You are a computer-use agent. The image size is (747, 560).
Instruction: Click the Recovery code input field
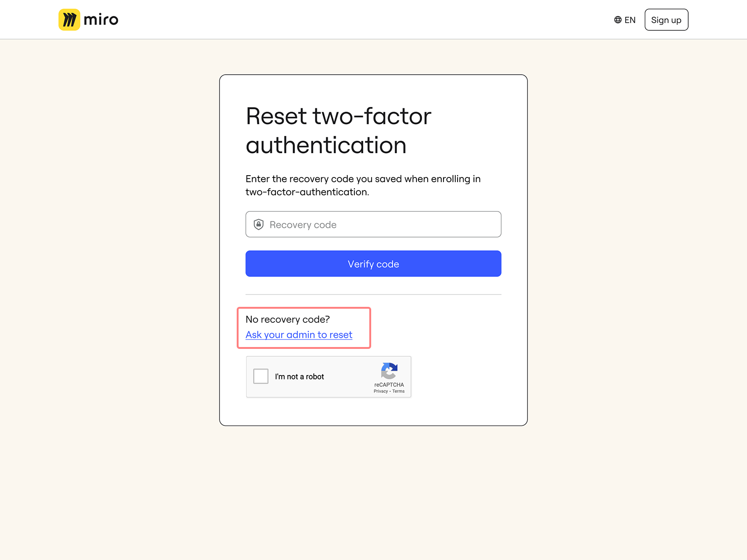click(373, 224)
